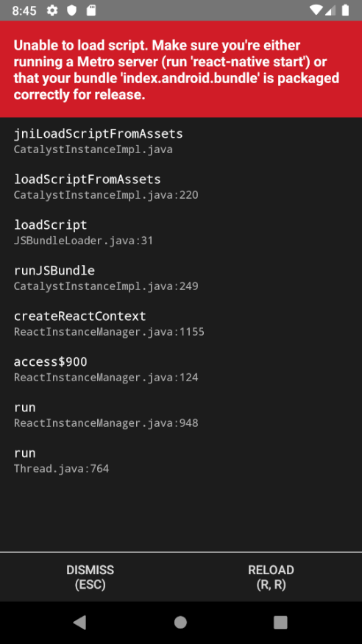Tap the settings gear status icon
Screen dimensions: 362x644
(52, 11)
